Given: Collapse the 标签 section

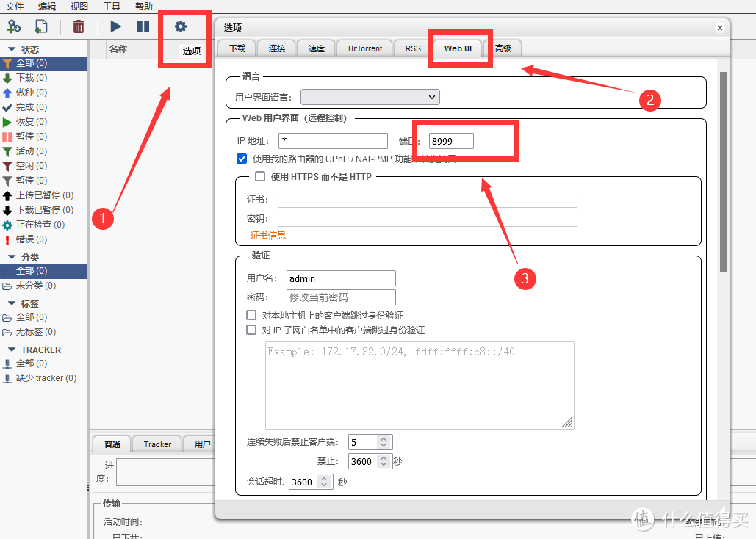Looking at the screenshot, I should pyautogui.click(x=12, y=303).
